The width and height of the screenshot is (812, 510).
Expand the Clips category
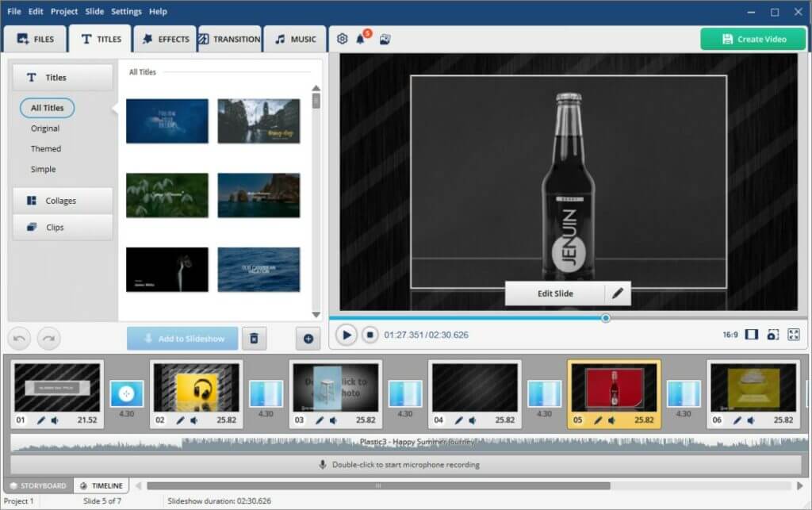63,228
